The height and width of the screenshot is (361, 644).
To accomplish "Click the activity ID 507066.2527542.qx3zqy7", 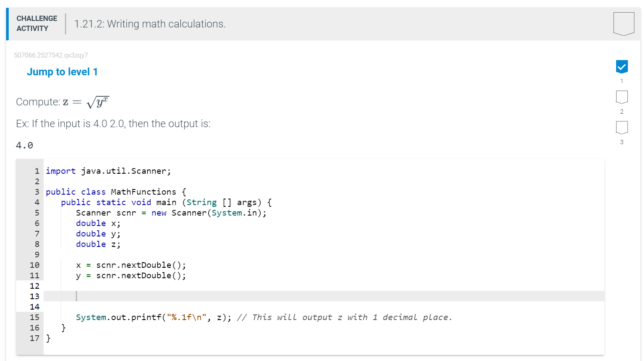I will (51, 55).
